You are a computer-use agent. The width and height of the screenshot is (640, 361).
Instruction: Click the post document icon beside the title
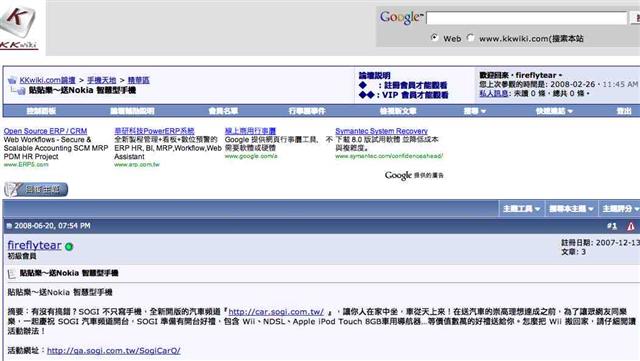coord(12,274)
